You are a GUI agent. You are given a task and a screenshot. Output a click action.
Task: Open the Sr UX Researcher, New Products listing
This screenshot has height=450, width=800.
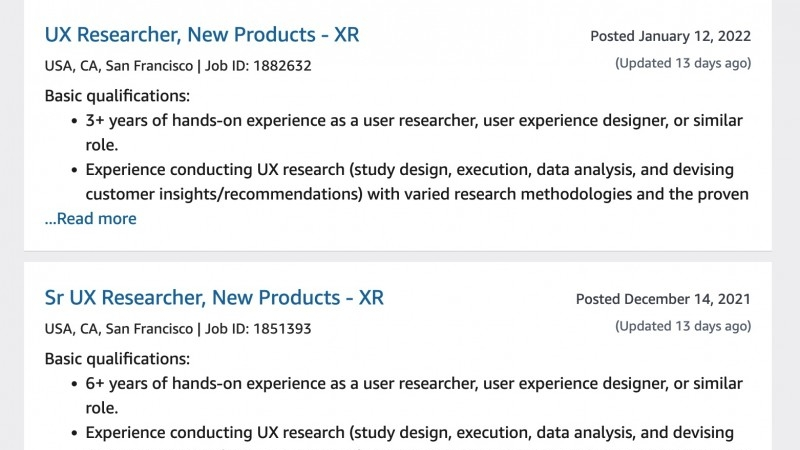[x=214, y=297]
